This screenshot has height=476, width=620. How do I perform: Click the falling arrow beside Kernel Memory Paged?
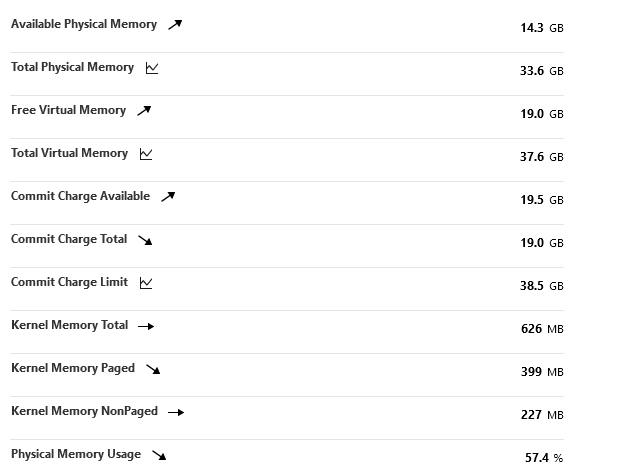[x=153, y=369]
